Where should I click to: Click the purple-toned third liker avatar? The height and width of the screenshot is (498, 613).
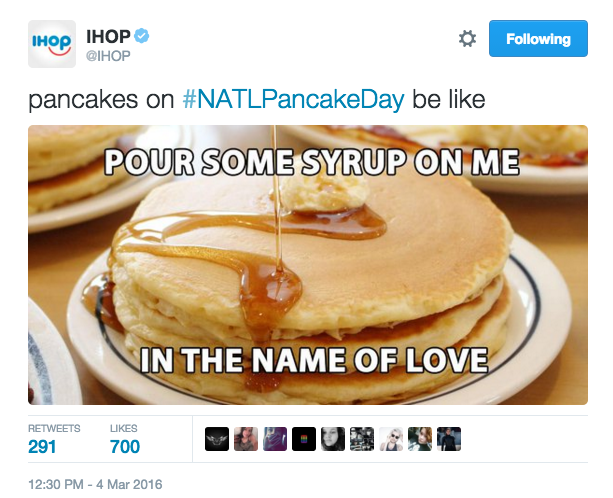(x=274, y=439)
